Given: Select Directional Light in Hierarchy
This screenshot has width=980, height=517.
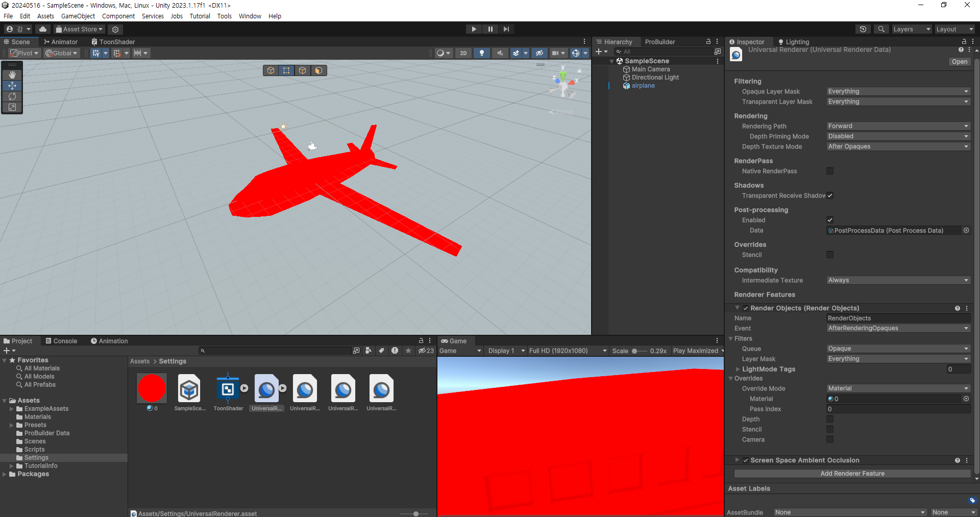Looking at the screenshot, I should click(655, 78).
